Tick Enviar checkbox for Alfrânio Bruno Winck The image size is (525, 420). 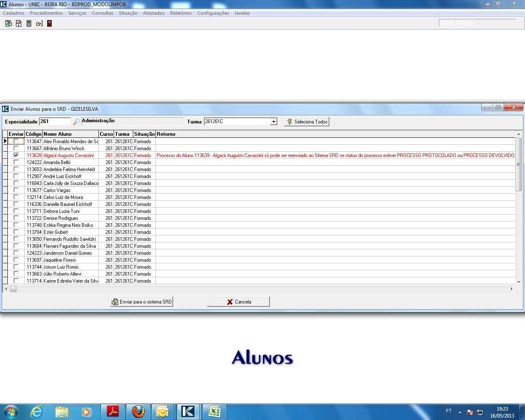coord(16,148)
